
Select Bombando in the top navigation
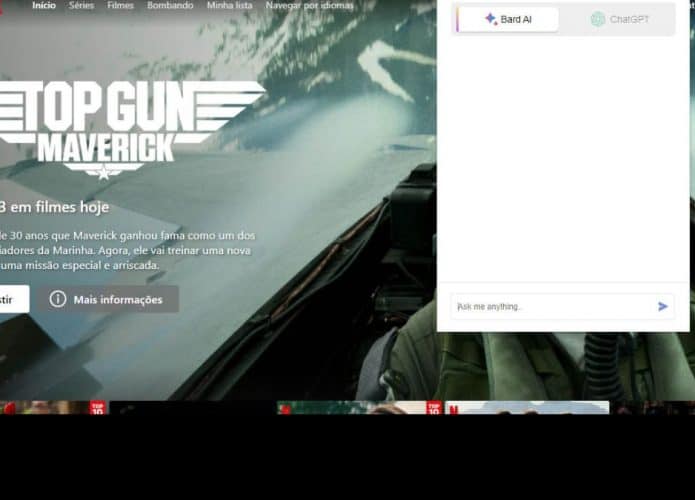(x=170, y=5)
